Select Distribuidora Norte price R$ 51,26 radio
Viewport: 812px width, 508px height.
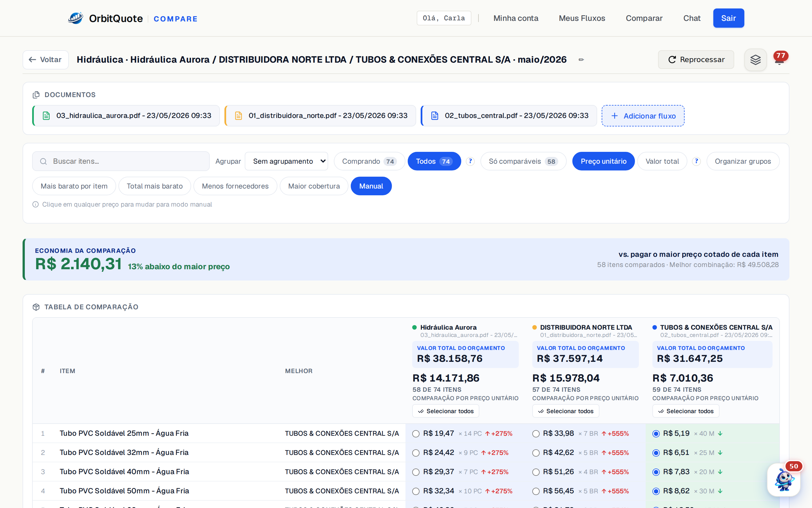536,472
